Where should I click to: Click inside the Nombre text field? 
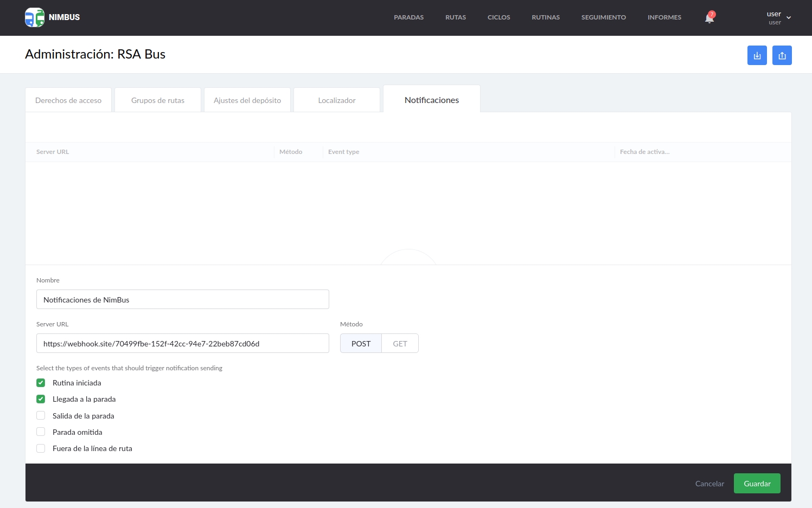(x=182, y=299)
